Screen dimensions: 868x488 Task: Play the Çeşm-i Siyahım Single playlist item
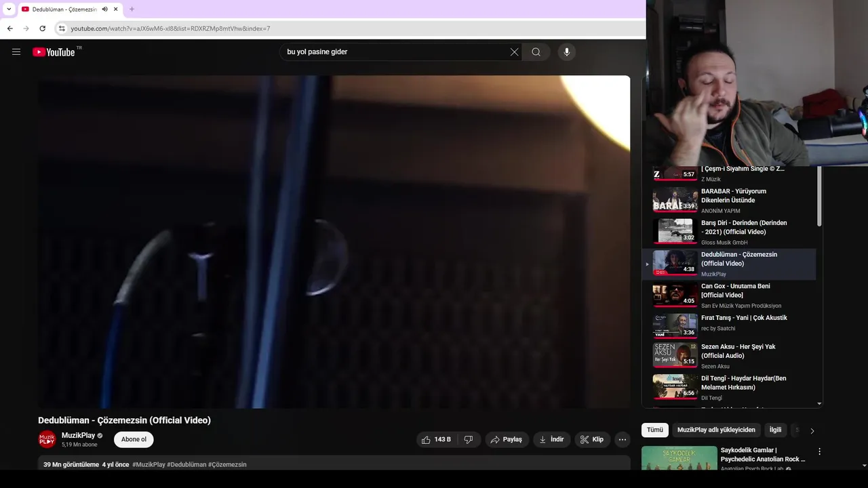[729, 175]
